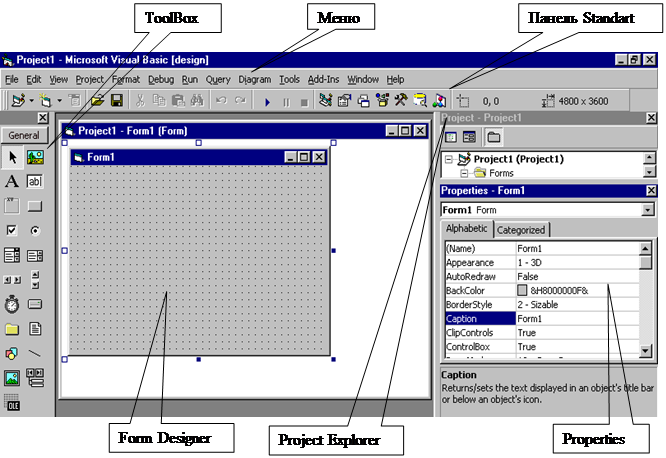Image resolution: width=666 pixels, height=458 pixels.
Task: Select the Line control tool
Action: (x=35, y=353)
